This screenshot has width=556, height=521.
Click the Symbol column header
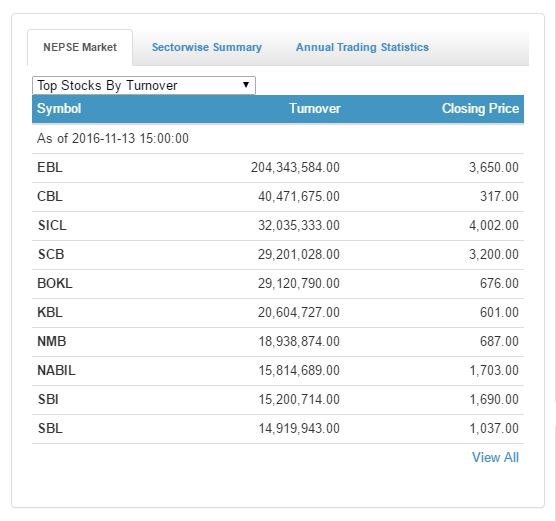coord(59,109)
